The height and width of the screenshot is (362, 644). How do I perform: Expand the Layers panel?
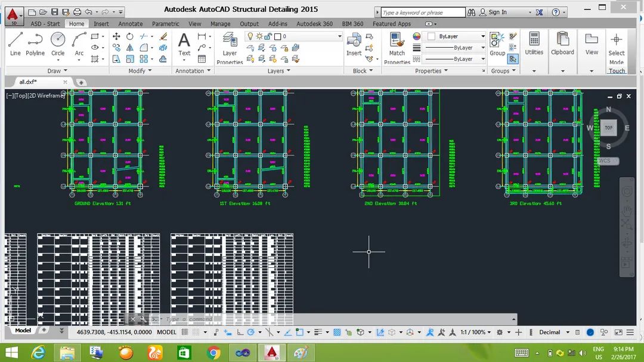(279, 71)
